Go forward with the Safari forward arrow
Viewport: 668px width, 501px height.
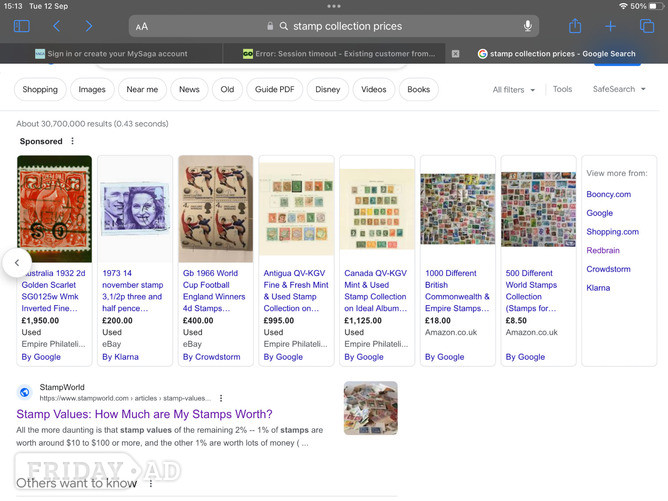tap(89, 26)
